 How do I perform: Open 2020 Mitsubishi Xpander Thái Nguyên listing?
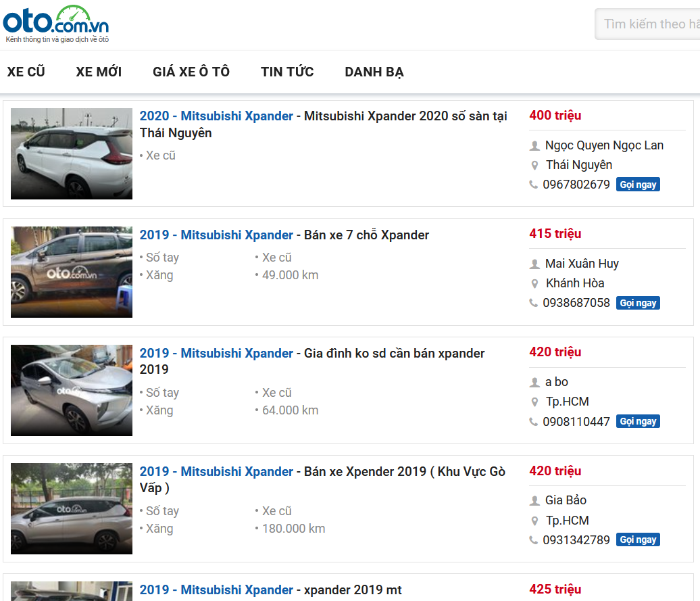(x=323, y=124)
